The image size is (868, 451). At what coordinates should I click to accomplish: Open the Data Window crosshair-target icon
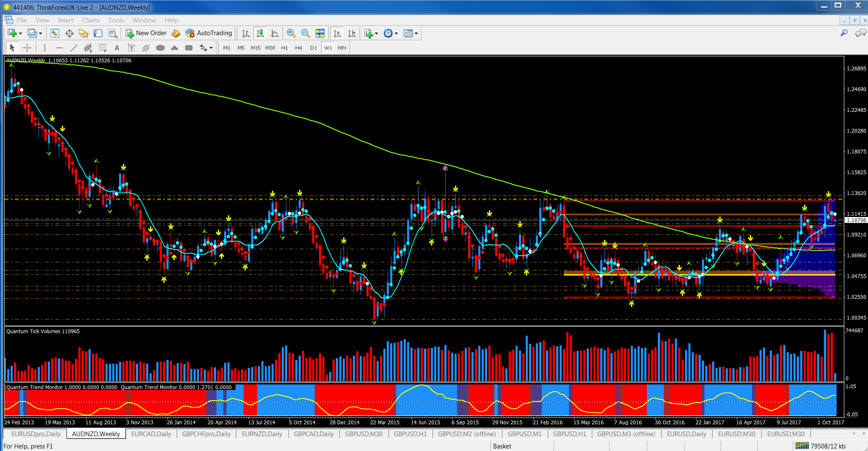point(69,33)
